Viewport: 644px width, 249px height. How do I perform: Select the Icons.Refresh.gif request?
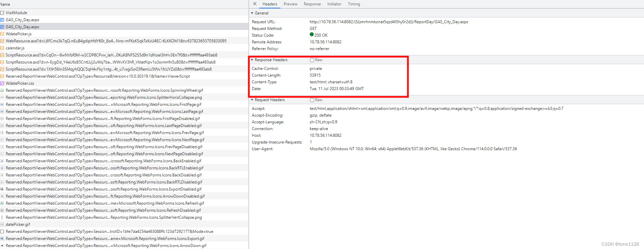(124, 203)
